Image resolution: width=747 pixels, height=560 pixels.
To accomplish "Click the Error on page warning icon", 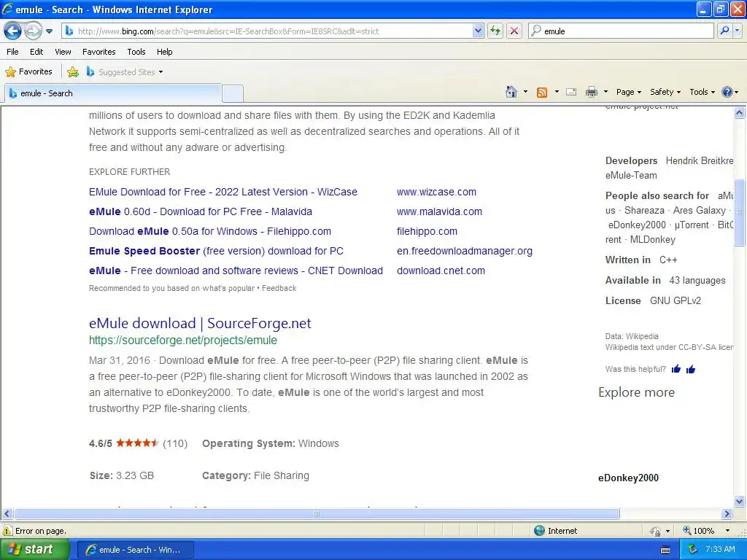I will pyautogui.click(x=7, y=531).
